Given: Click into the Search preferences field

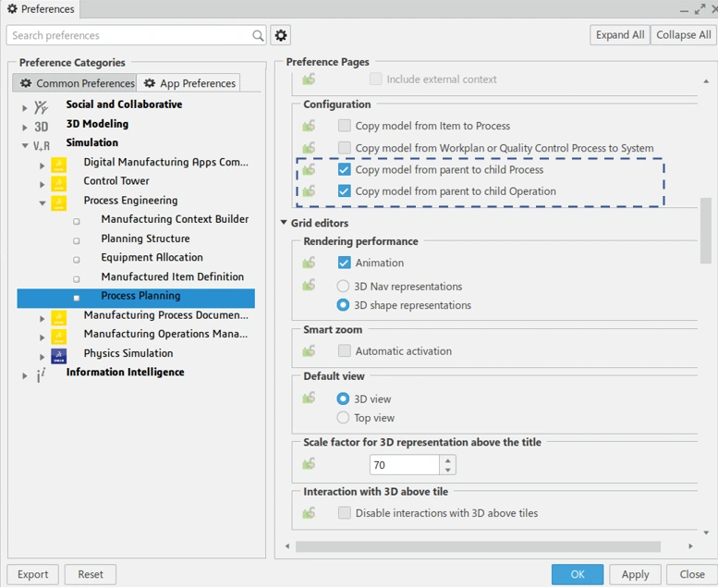Looking at the screenshot, I should pos(129,36).
